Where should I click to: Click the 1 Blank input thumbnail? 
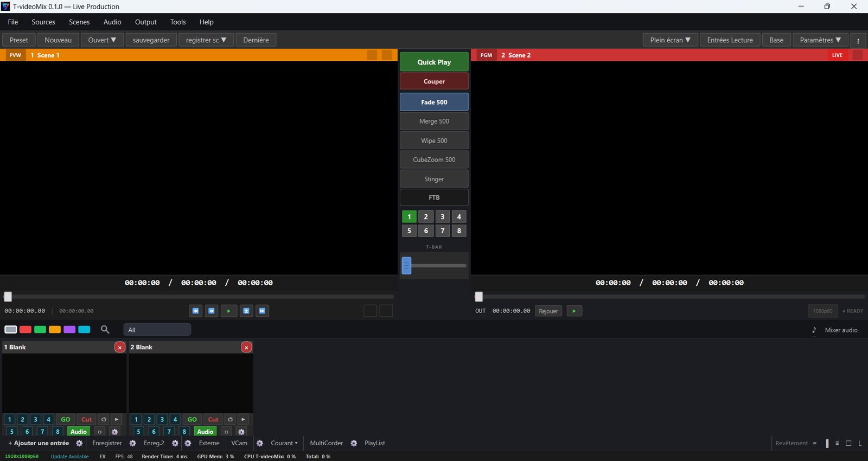64,383
